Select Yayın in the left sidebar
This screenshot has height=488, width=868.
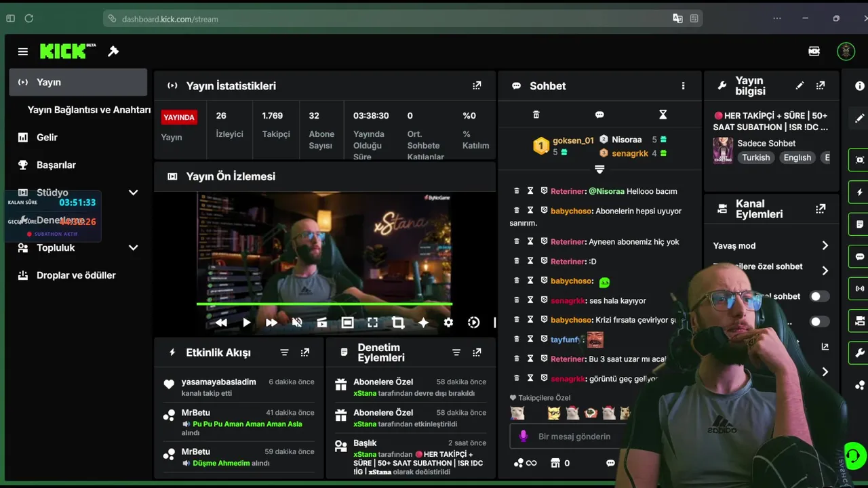tap(78, 82)
